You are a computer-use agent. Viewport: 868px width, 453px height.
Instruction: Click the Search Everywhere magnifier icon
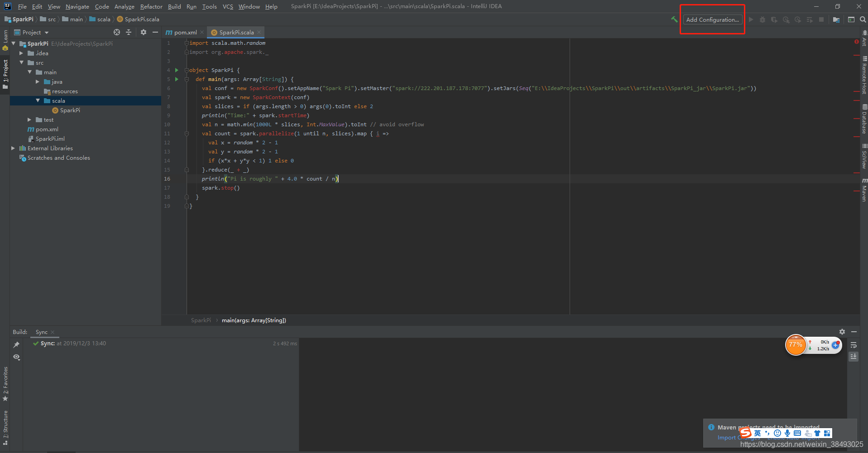point(863,19)
